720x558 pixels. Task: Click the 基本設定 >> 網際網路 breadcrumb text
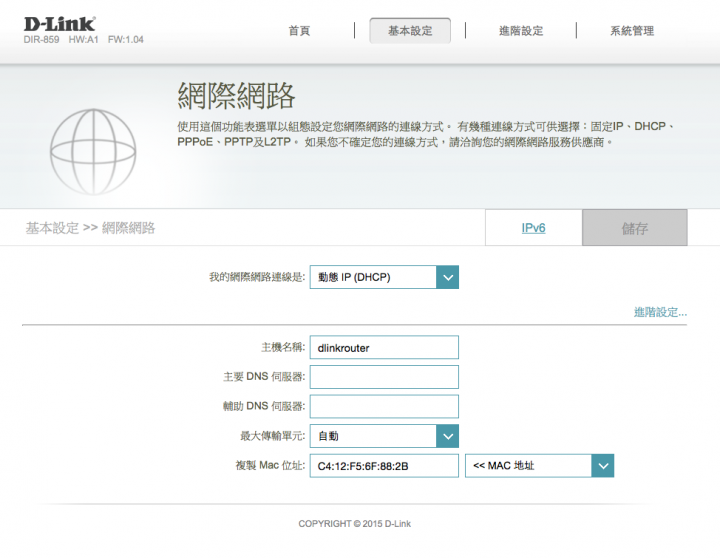(x=90, y=228)
